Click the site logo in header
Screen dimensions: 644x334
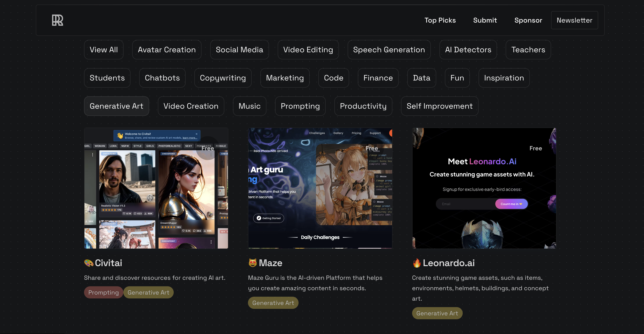pos(58,20)
